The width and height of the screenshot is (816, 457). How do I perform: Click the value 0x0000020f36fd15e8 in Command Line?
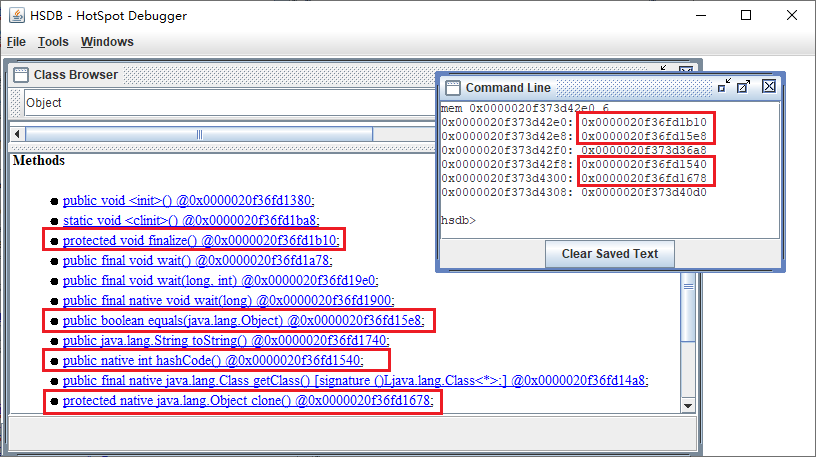point(644,136)
